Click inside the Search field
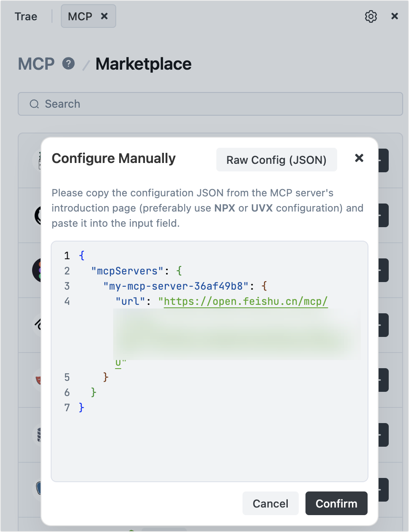 [169, 104]
